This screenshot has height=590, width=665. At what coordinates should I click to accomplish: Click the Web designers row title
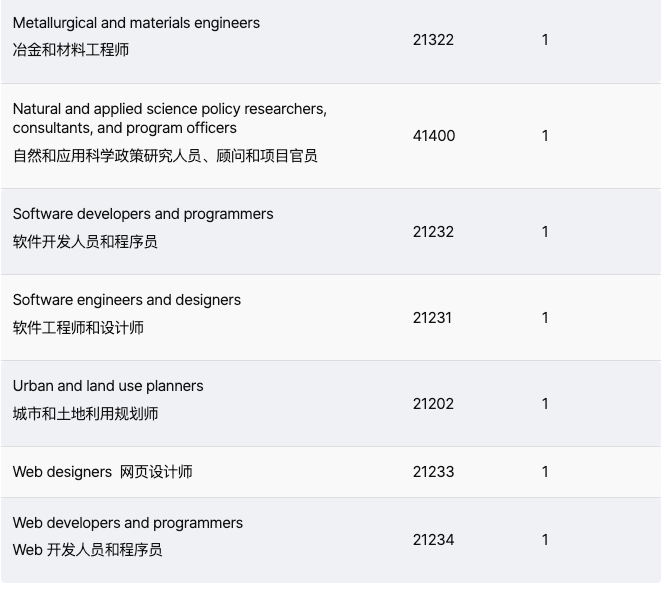(62, 472)
